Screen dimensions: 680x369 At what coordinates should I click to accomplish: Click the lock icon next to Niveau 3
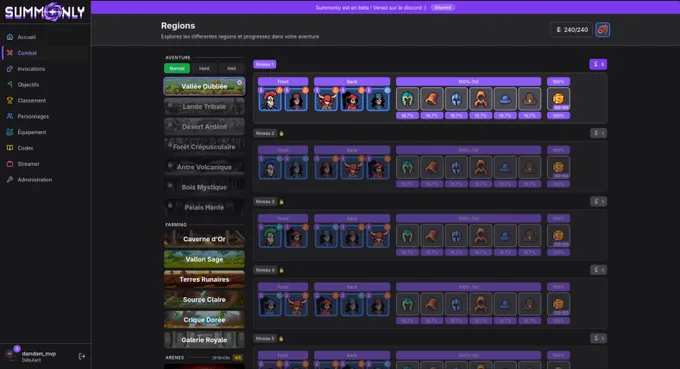(x=281, y=202)
